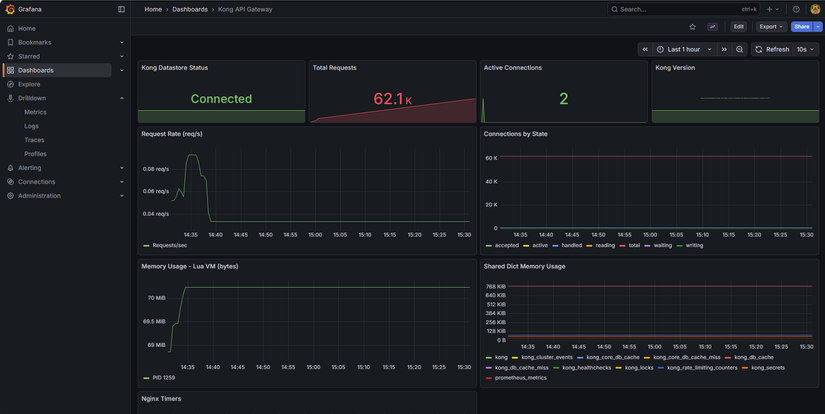The width and height of the screenshot is (825, 414).
Task: Click the Search input field
Action: [x=680, y=9]
